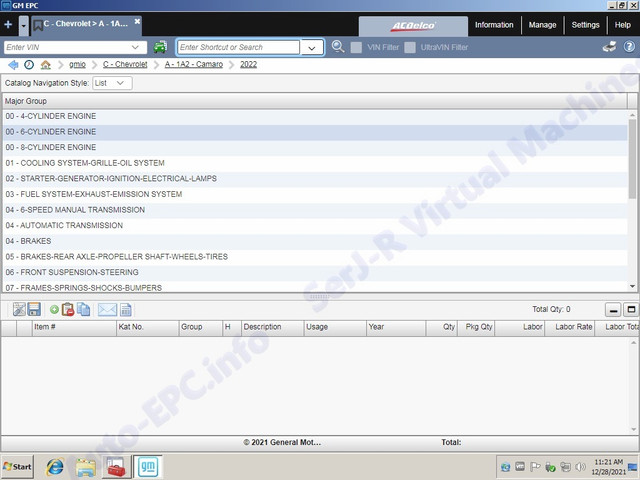Open the red toolbox taskbar icon
The image size is (640, 480).
pyautogui.click(x=116, y=467)
